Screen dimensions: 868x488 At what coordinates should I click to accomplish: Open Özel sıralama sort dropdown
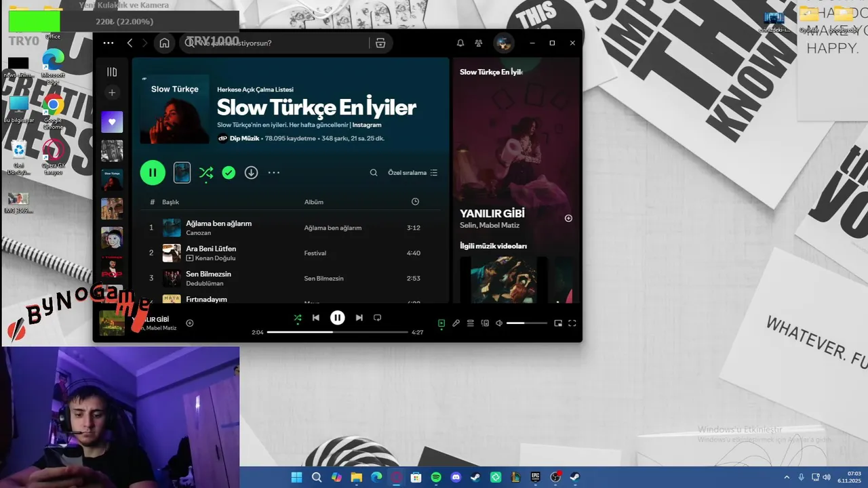pyautogui.click(x=412, y=173)
